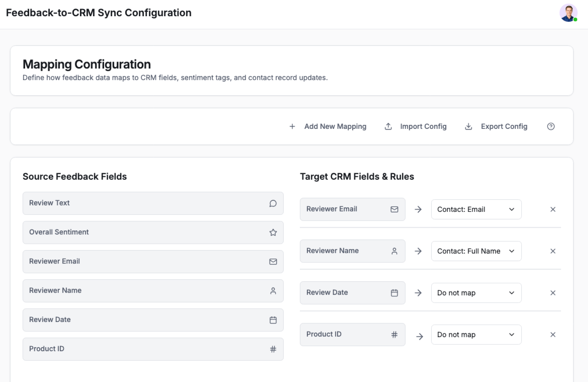Image resolution: width=588 pixels, height=382 pixels.
Task: Open the user profile avatar
Action: 568,13
